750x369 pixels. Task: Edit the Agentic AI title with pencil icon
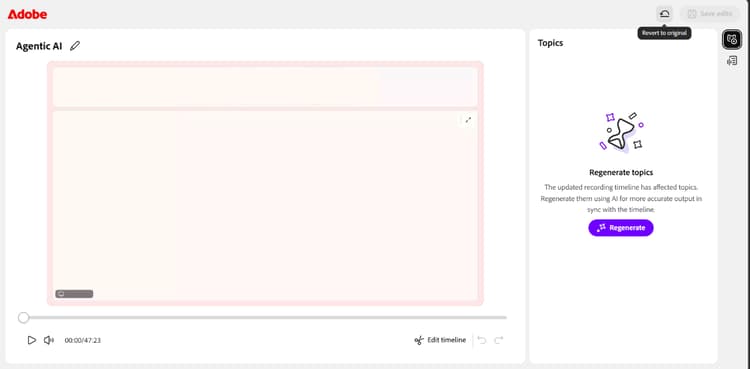pyautogui.click(x=75, y=46)
